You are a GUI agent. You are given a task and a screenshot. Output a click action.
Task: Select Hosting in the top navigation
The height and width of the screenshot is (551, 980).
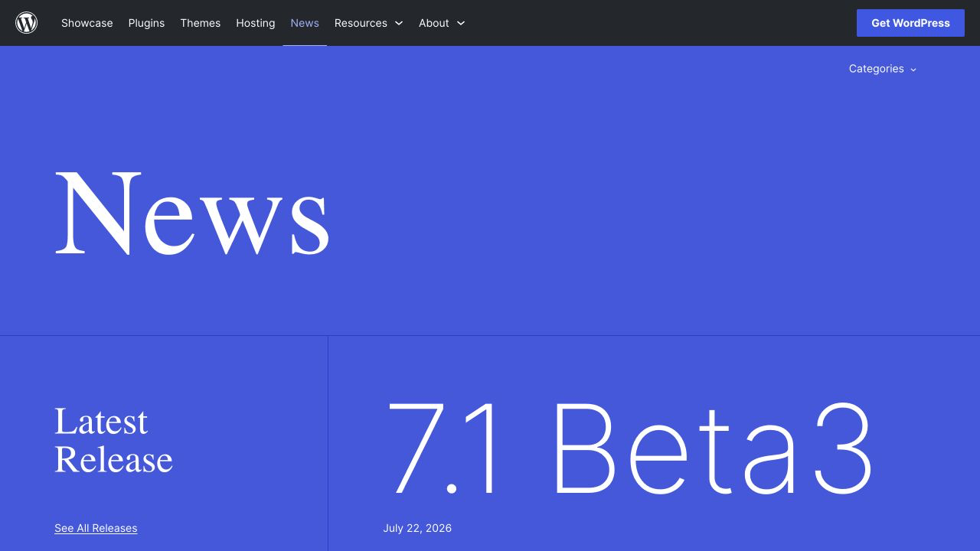(256, 23)
